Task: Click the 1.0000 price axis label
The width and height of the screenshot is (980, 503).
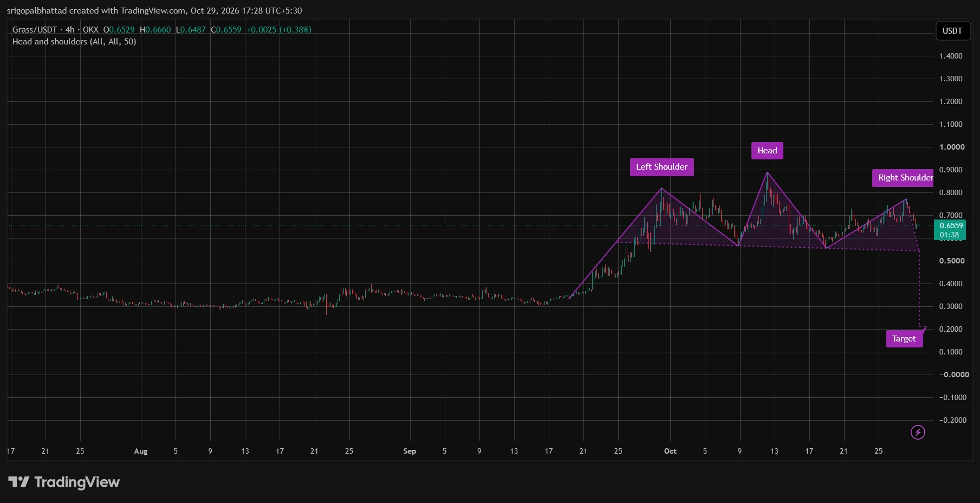Action: pos(952,147)
